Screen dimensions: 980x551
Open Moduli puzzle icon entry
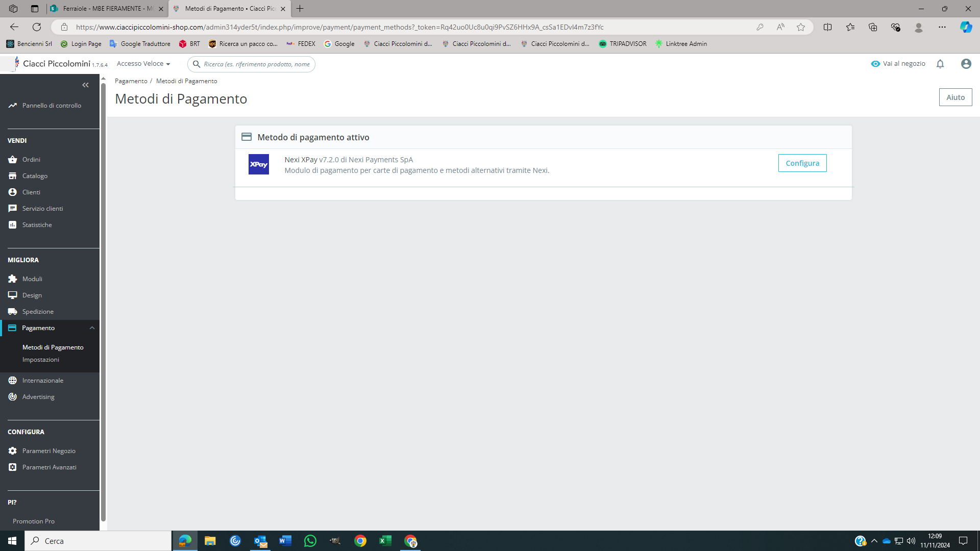[32, 279]
